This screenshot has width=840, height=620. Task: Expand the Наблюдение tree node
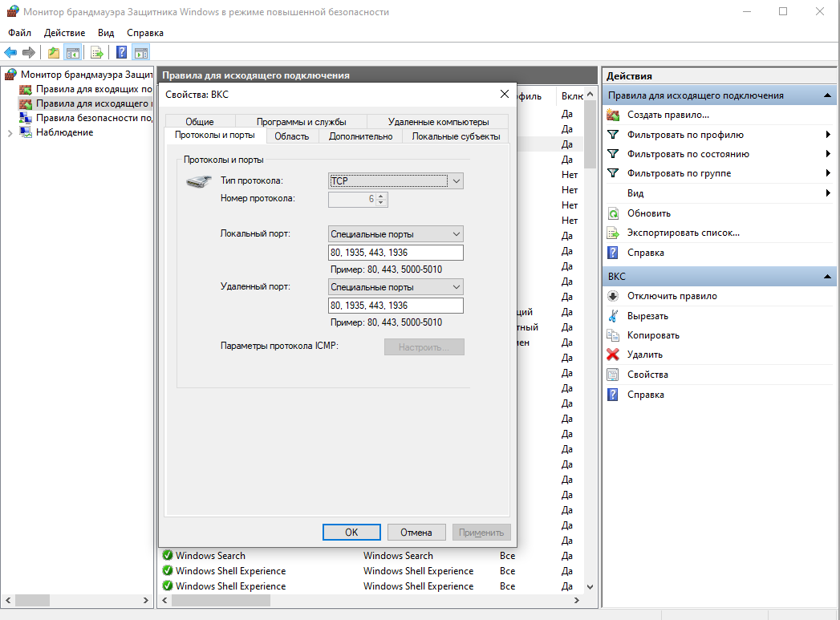click(x=10, y=133)
